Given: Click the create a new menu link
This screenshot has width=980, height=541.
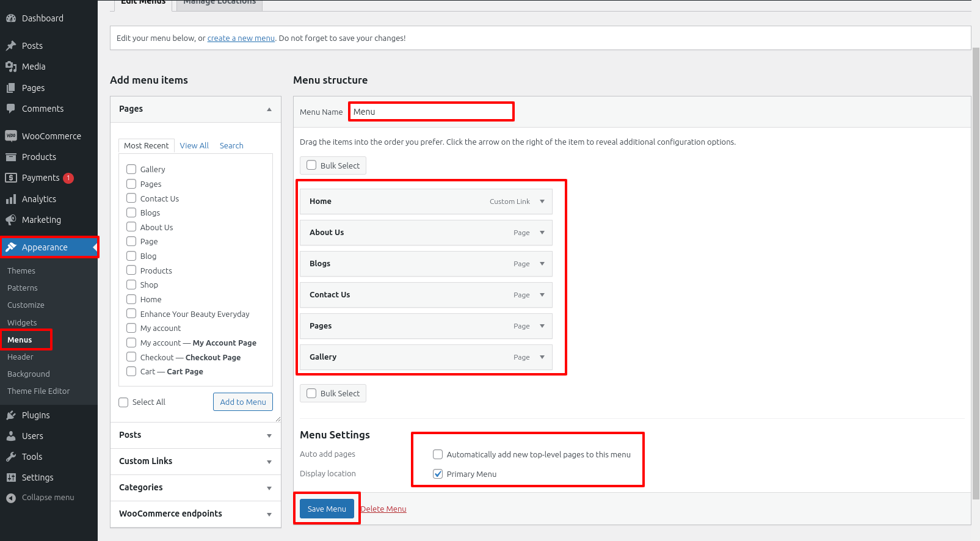Looking at the screenshot, I should [x=241, y=38].
